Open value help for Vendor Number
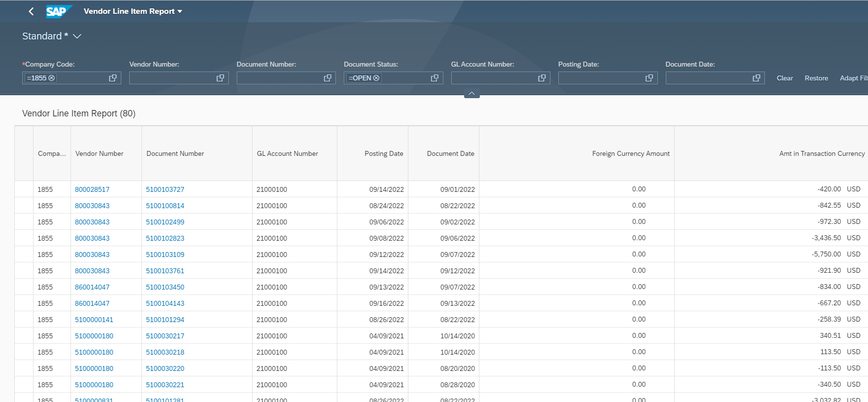The width and height of the screenshot is (868, 402). pos(220,78)
